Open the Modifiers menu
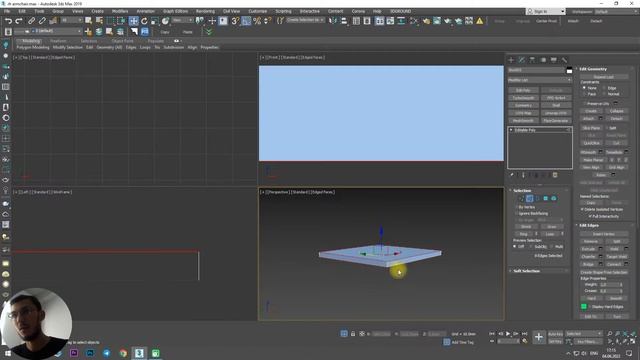The width and height of the screenshot is (640, 360). click(x=120, y=11)
